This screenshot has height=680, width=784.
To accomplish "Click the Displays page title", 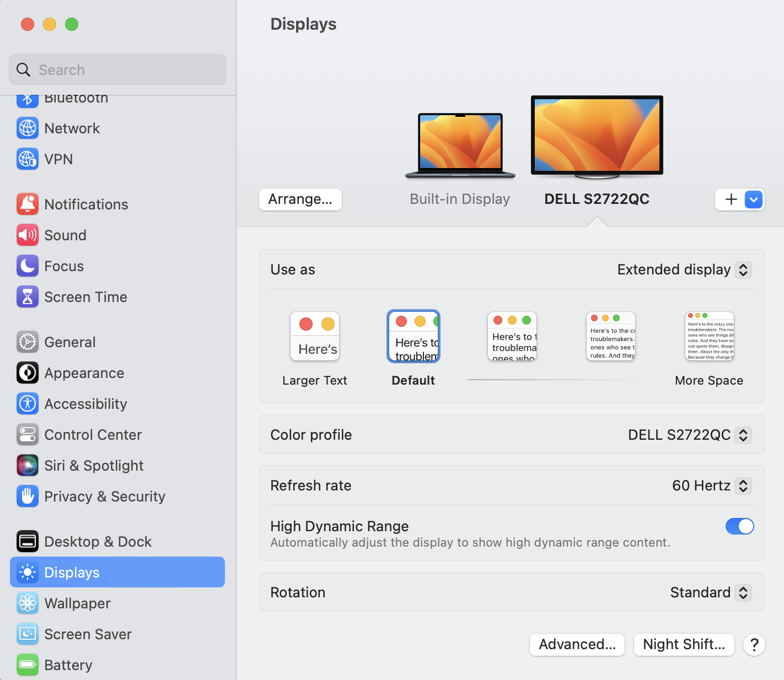I will tap(303, 24).
